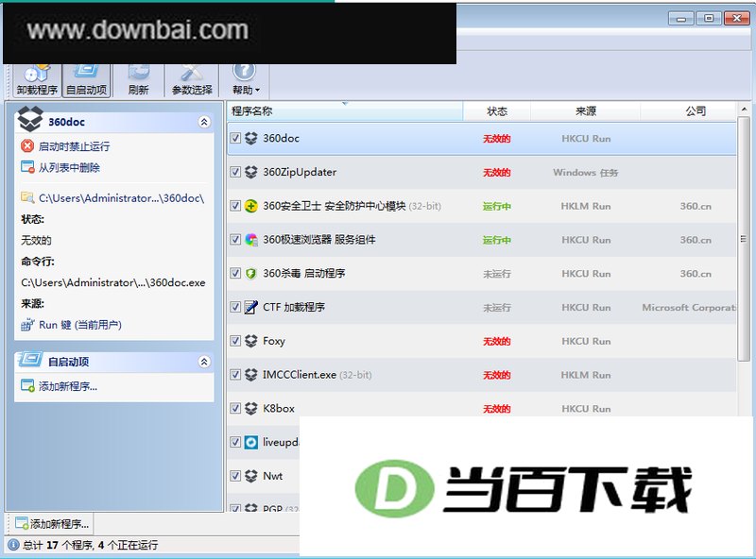Click the Nwt row icon

(x=251, y=476)
